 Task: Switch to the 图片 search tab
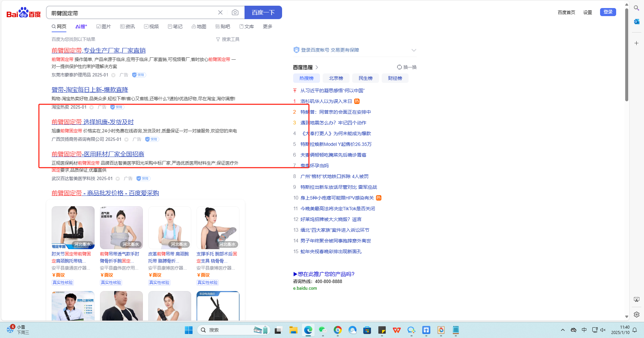click(x=104, y=26)
